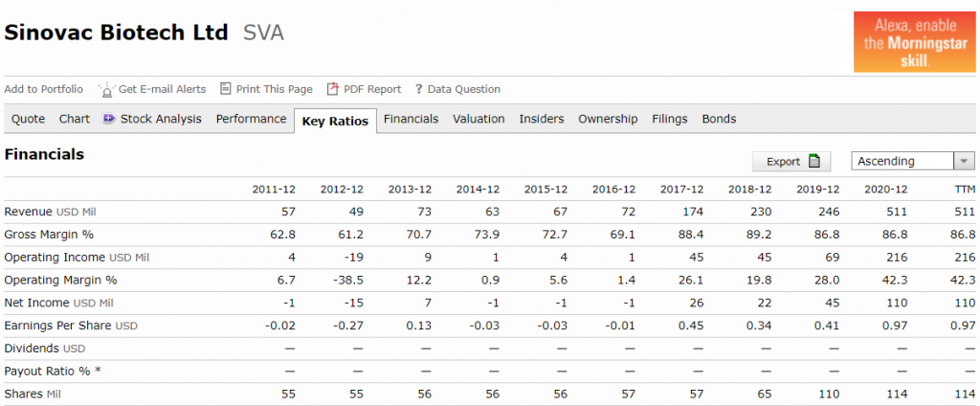The height and width of the screenshot is (406, 980).
Task: Switch to the Financials tab
Action: pyautogui.click(x=412, y=119)
